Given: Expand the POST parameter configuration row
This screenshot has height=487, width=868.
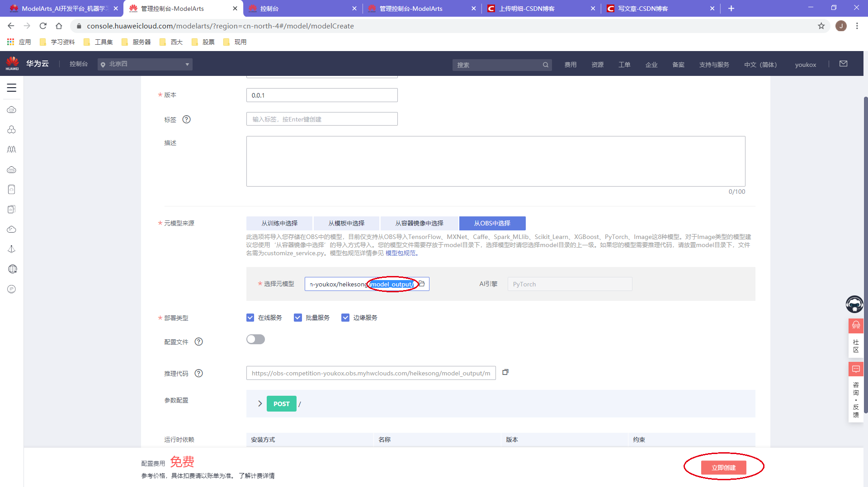Looking at the screenshot, I should pyautogui.click(x=259, y=403).
